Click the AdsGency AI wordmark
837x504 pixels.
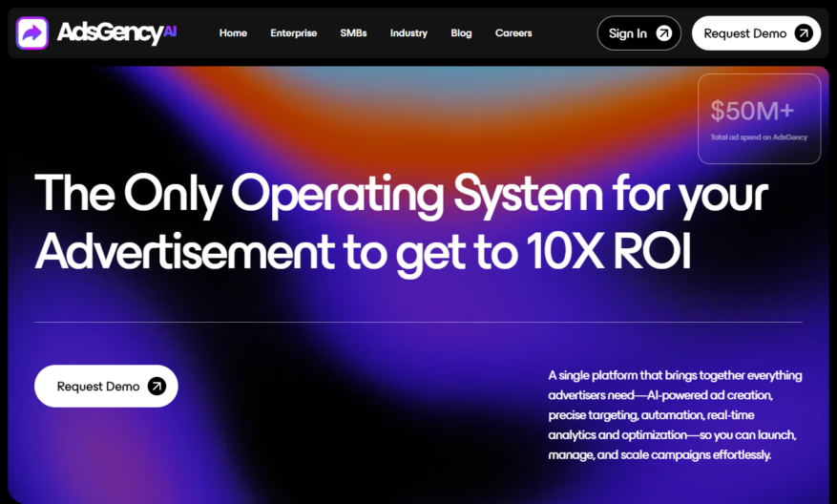[x=116, y=33]
